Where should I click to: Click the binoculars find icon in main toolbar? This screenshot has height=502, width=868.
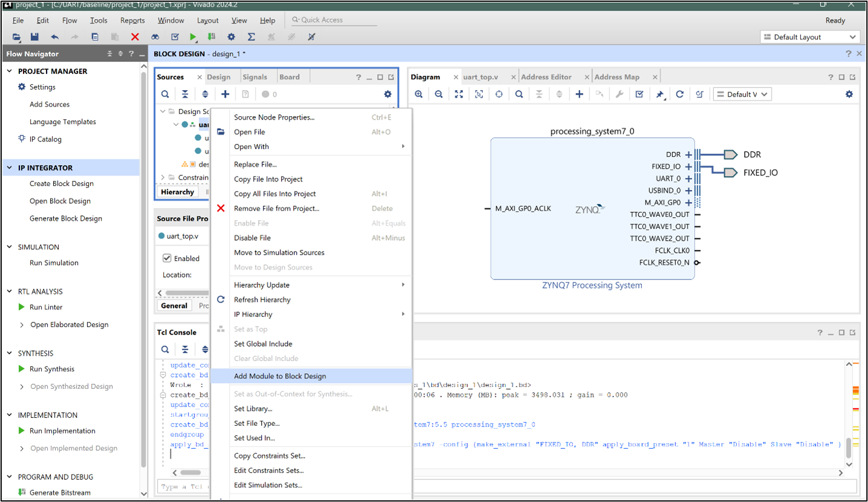[x=155, y=37]
